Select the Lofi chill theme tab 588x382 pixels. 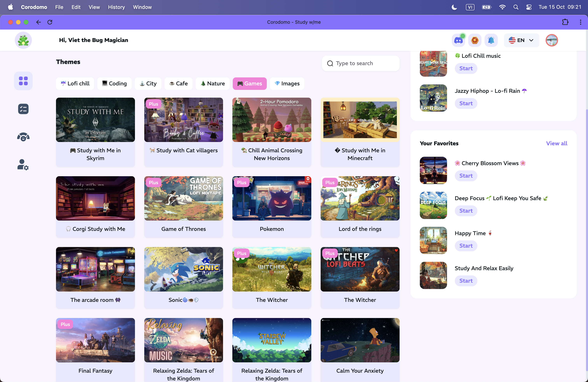75,83
